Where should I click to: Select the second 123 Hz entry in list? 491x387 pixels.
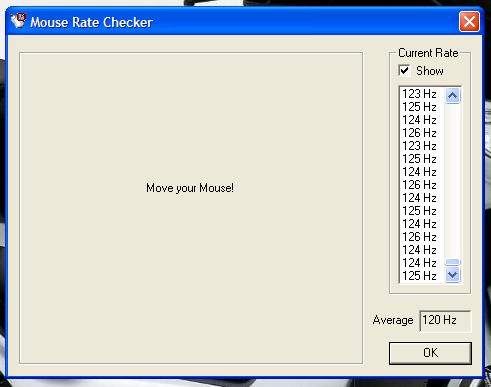(419, 146)
